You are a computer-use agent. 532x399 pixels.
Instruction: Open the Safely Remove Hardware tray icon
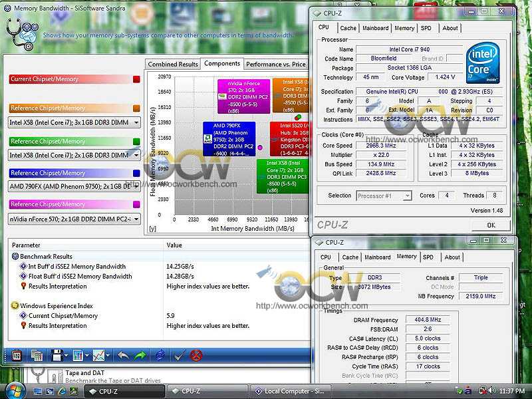[459, 391]
